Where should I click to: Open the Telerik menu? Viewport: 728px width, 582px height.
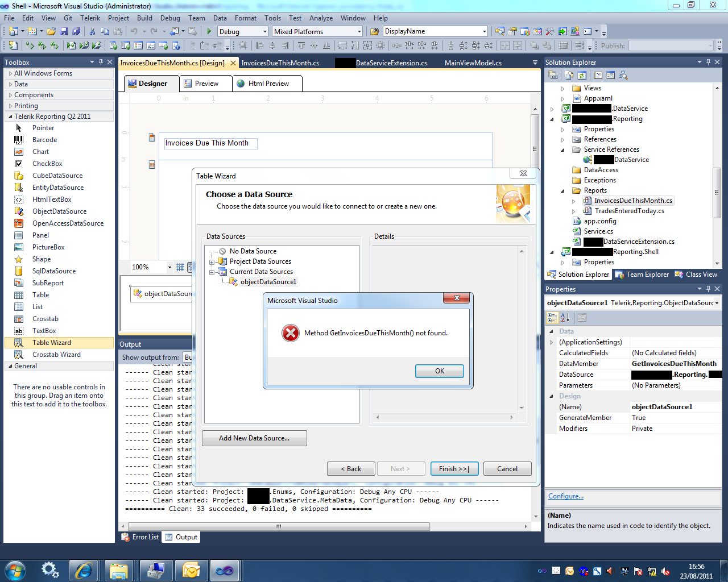(90, 18)
